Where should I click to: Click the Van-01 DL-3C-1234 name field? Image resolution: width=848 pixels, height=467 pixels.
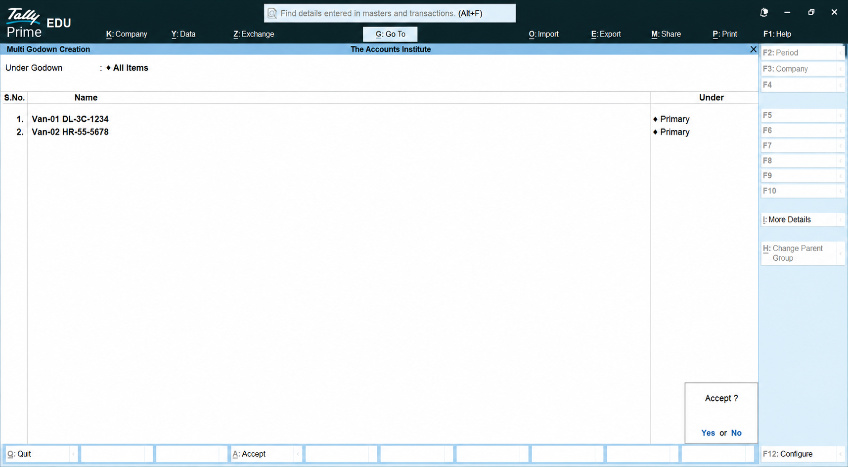(70, 119)
